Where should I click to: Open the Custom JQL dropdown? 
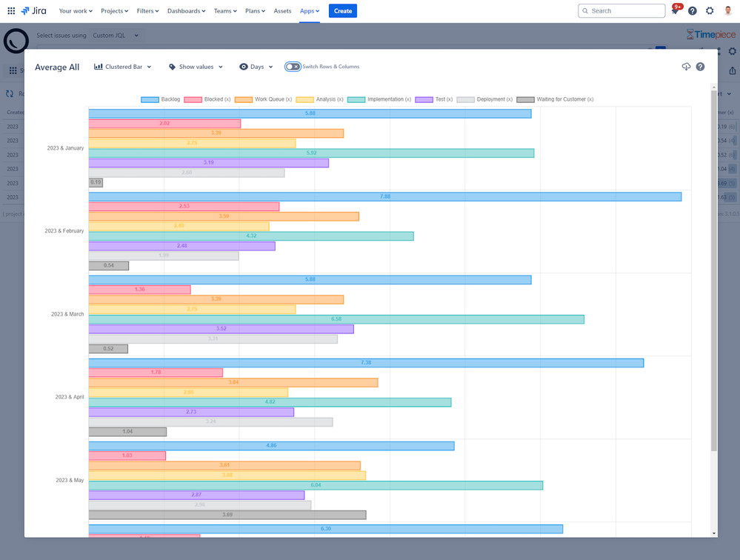click(116, 36)
